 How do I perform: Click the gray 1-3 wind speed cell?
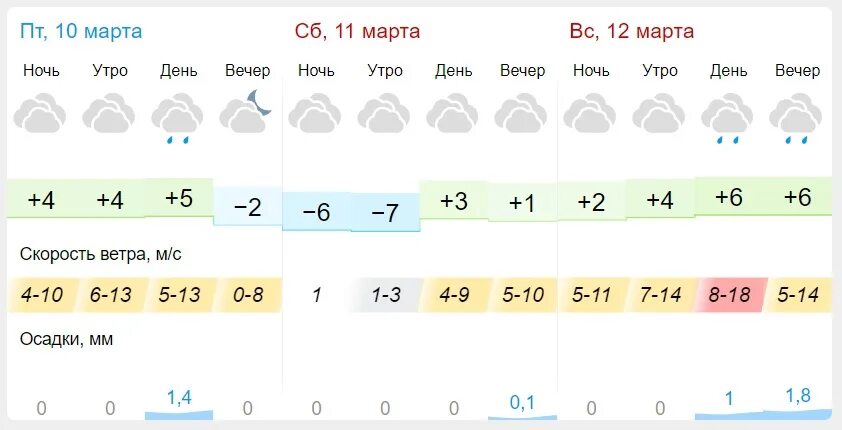(386, 295)
